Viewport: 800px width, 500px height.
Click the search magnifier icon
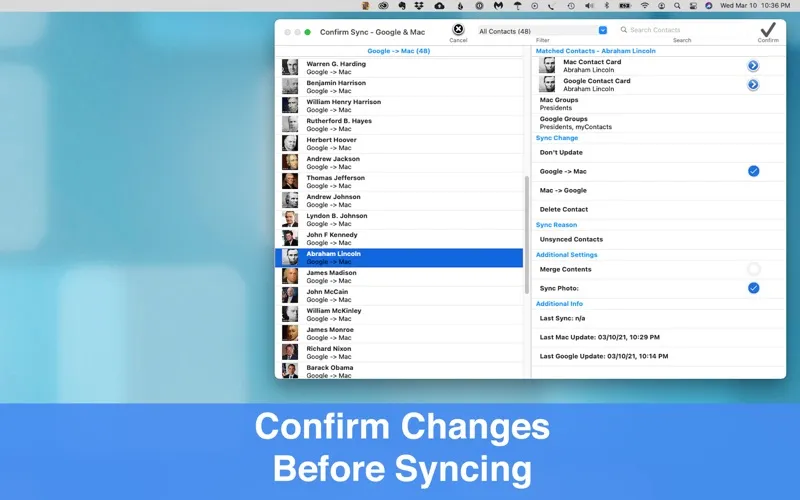tap(624, 30)
